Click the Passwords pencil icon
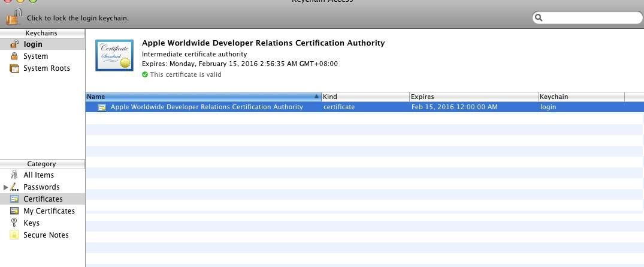This screenshot has width=644, height=267. 14,187
